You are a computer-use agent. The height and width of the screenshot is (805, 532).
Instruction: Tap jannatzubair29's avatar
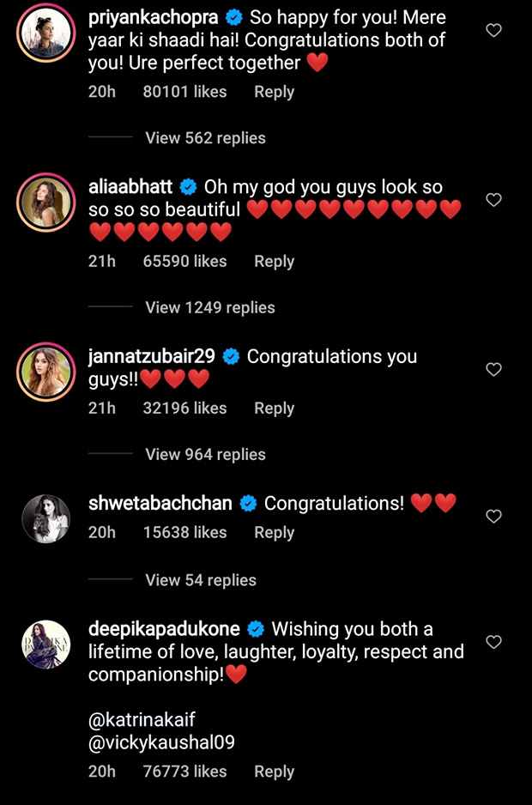(x=45, y=372)
